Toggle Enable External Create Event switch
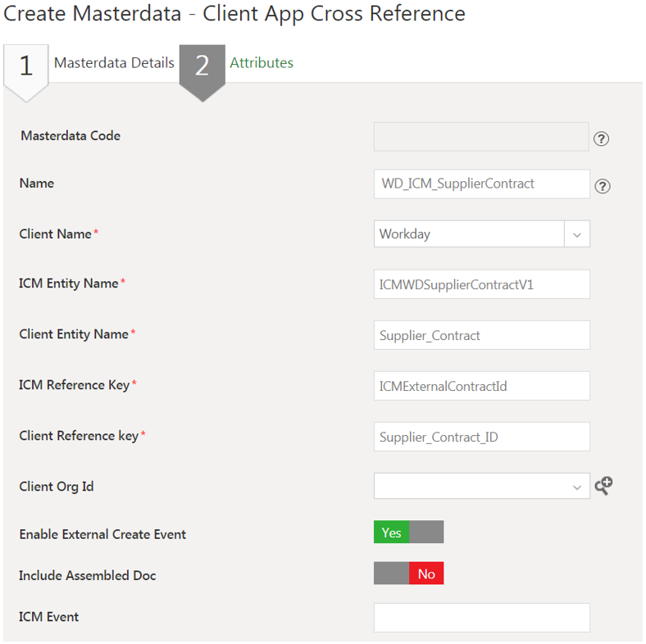The image size is (646, 644). pyautogui.click(x=408, y=533)
